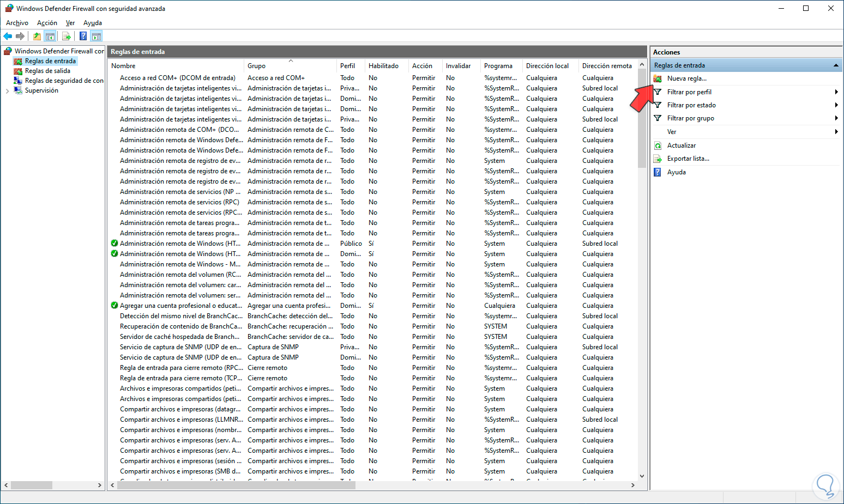Select Reglas de seguridad de conexión tree item
Image resolution: width=844 pixels, height=504 pixels.
[x=64, y=81]
